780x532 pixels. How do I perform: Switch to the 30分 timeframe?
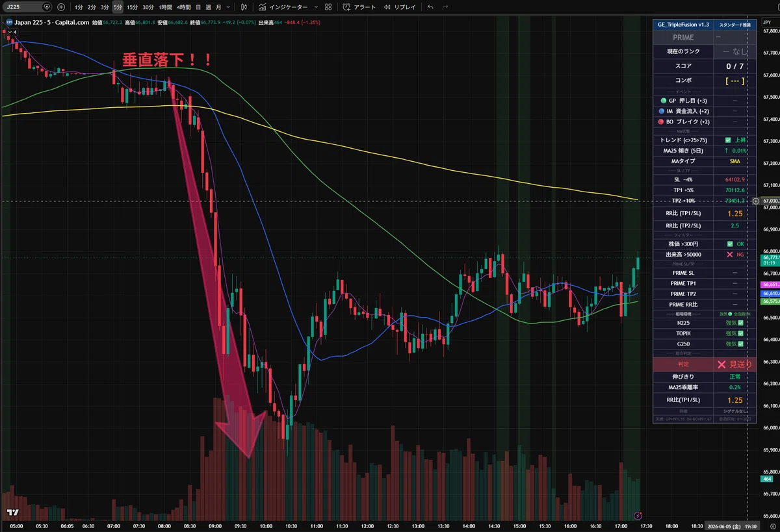tap(148, 7)
